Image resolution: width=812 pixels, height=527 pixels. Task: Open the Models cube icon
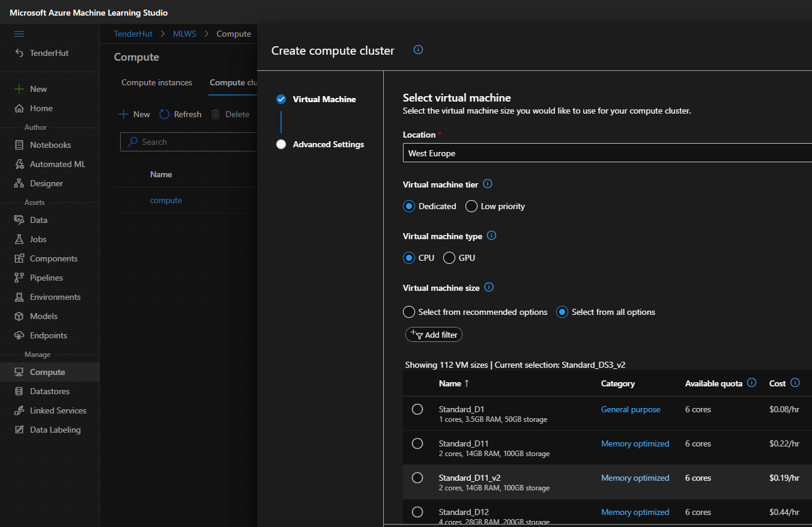(19, 316)
